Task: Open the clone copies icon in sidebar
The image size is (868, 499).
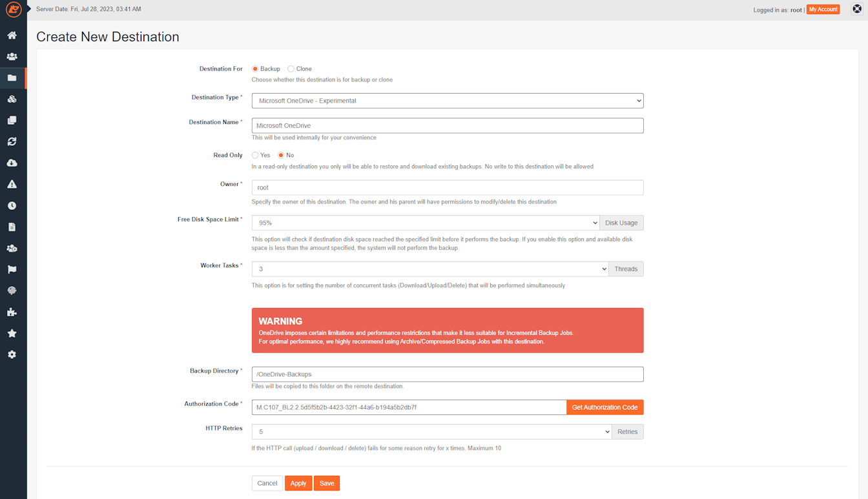Action: point(12,121)
